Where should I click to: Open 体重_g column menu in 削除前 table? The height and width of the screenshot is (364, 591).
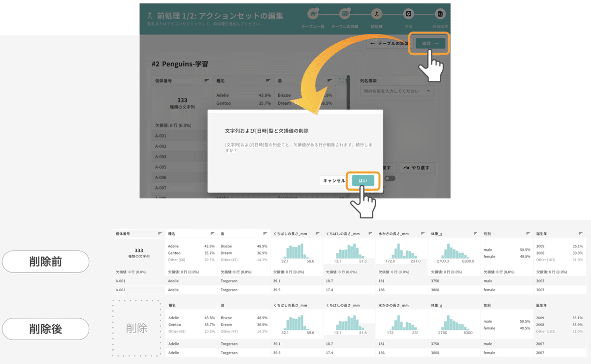[x=475, y=234]
